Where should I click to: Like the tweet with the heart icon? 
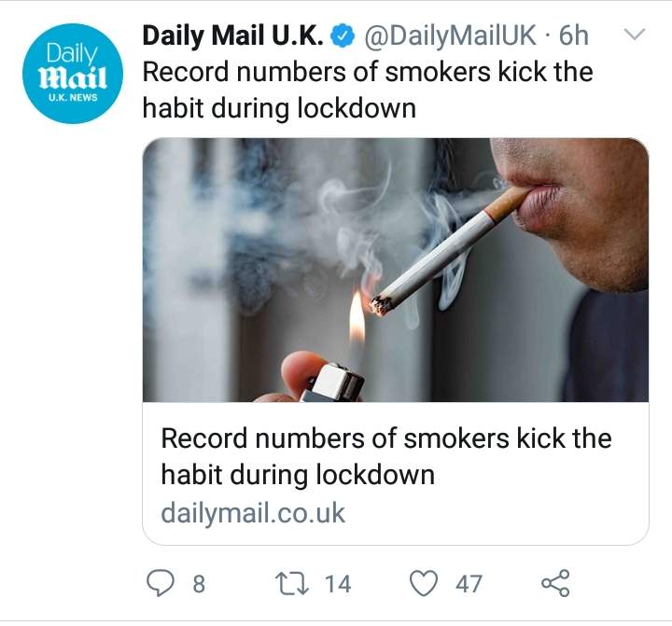click(x=424, y=584)
